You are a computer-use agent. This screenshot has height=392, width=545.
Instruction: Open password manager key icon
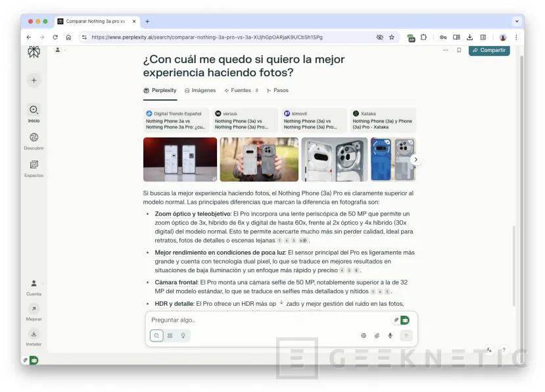443,37
